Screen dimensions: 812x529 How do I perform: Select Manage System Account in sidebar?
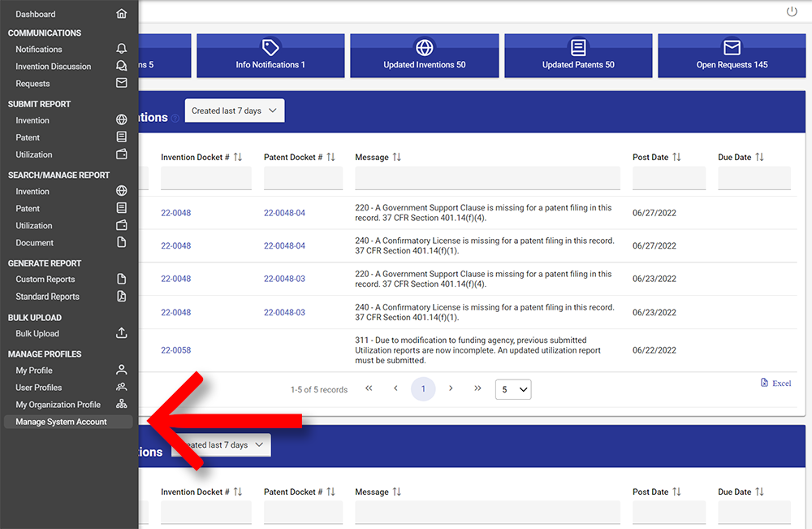[62, 422]
